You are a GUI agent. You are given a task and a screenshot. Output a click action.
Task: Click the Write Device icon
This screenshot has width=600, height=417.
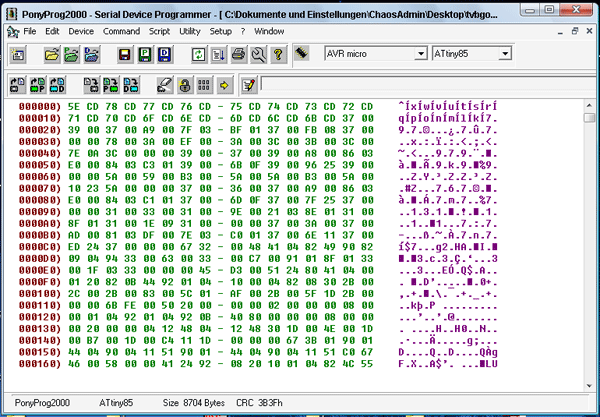pos(91,85)
